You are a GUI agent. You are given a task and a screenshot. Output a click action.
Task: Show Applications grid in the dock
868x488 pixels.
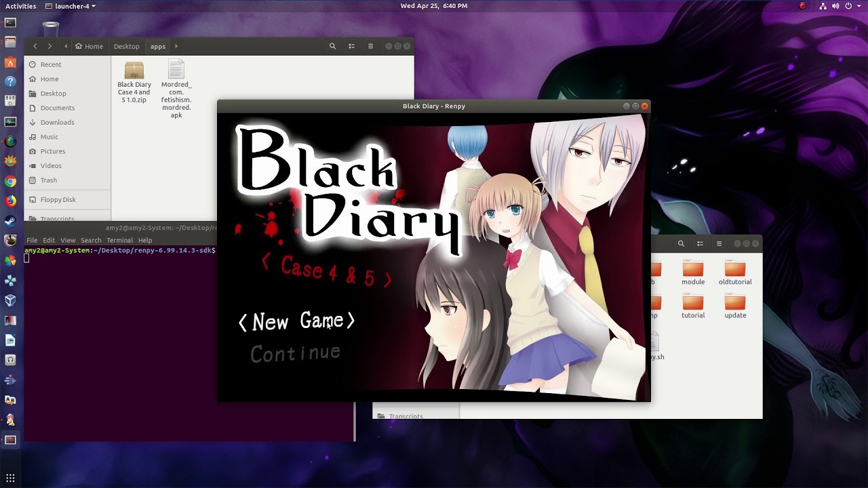coord(10,478)
